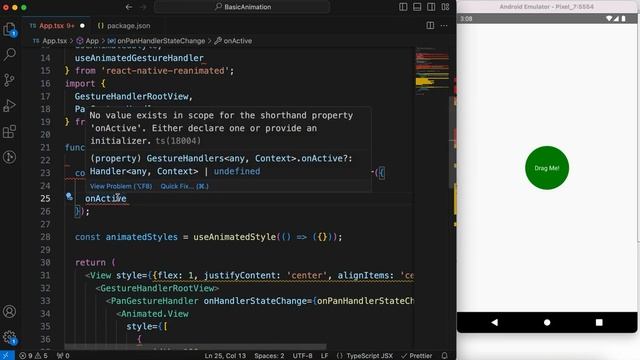The width and height of the screenshot is (640, 360).
Task: Click the minimap code overview
Action: [x=432, y=71]
